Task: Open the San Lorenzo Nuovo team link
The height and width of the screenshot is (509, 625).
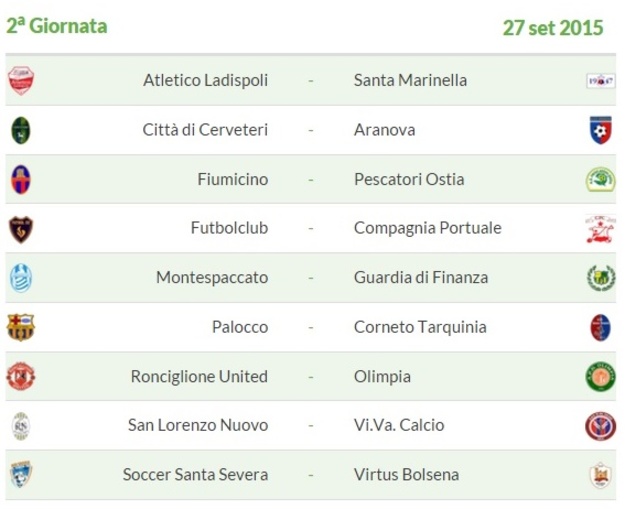Action: [198, 425]
